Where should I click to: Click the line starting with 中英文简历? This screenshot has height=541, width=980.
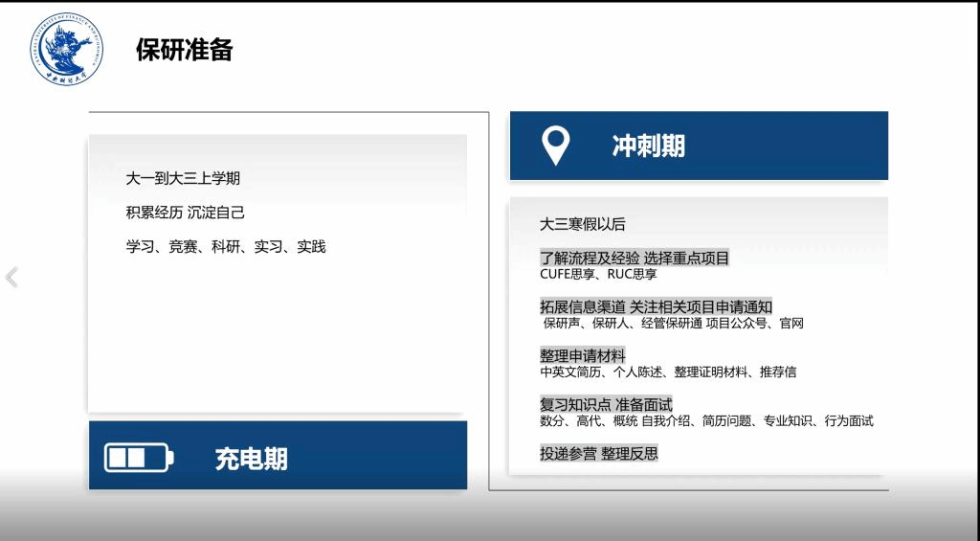pos(667,372)
